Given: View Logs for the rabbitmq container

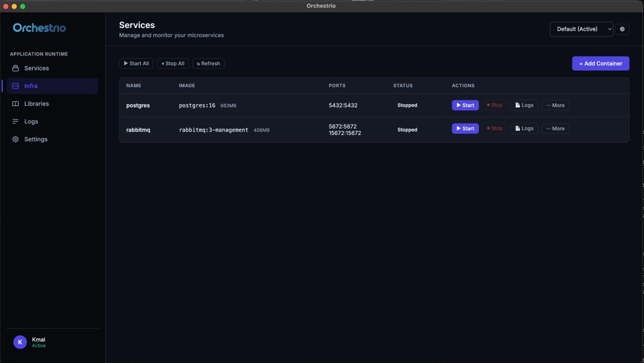Looking at the screenshot, I should coord(524,129).
